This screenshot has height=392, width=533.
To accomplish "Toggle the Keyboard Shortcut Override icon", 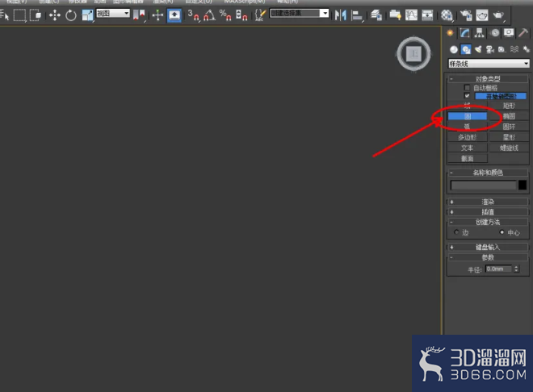I will pyautogui.click(x=174, y=15).
